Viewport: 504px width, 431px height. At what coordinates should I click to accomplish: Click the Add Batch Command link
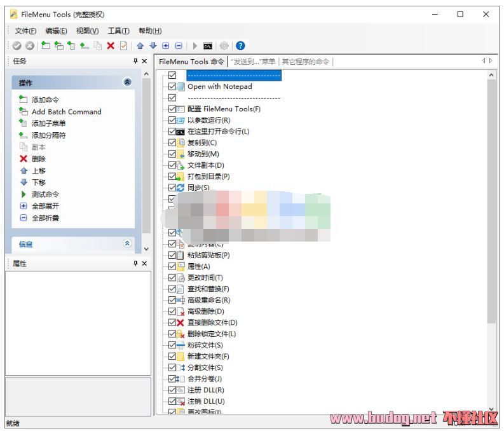(67, 112)
